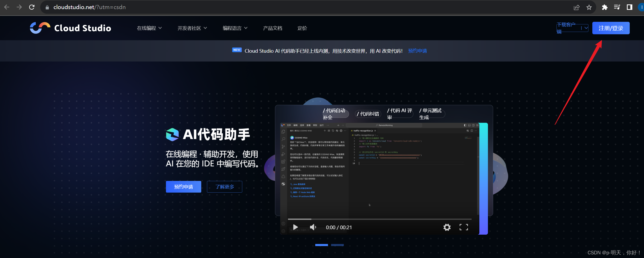Go back using the browser back arrow

pyautogui.click(x=7, y=7)
